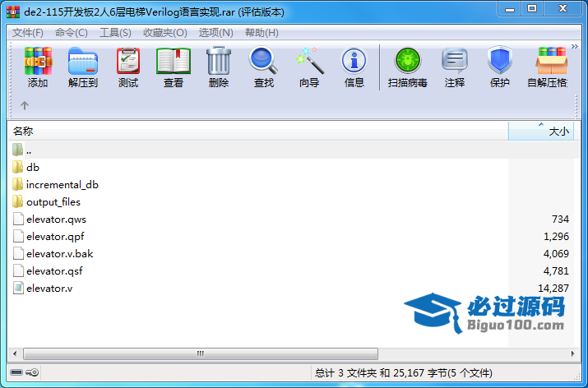Image resolution: width=588 pixels, height=388 pixels.
Task: Click the size value 1,296
Action: 556,237
